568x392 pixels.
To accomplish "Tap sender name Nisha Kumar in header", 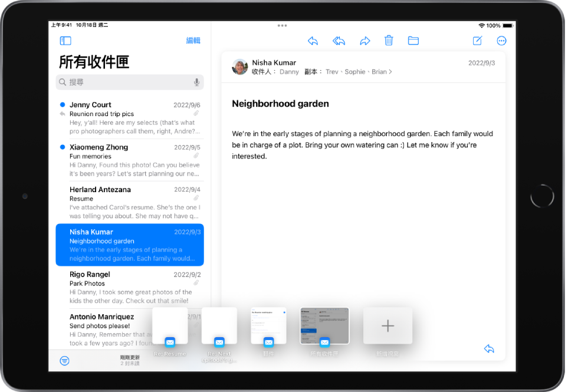I will coord(274,62).
